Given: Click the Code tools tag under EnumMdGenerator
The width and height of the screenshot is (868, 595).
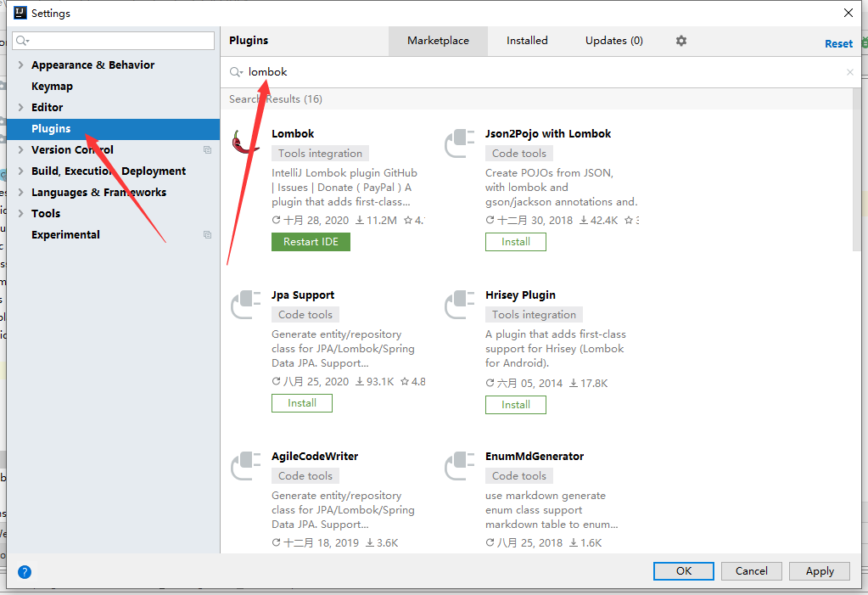Looking at the screenshot, I should (x=518, y=476).
